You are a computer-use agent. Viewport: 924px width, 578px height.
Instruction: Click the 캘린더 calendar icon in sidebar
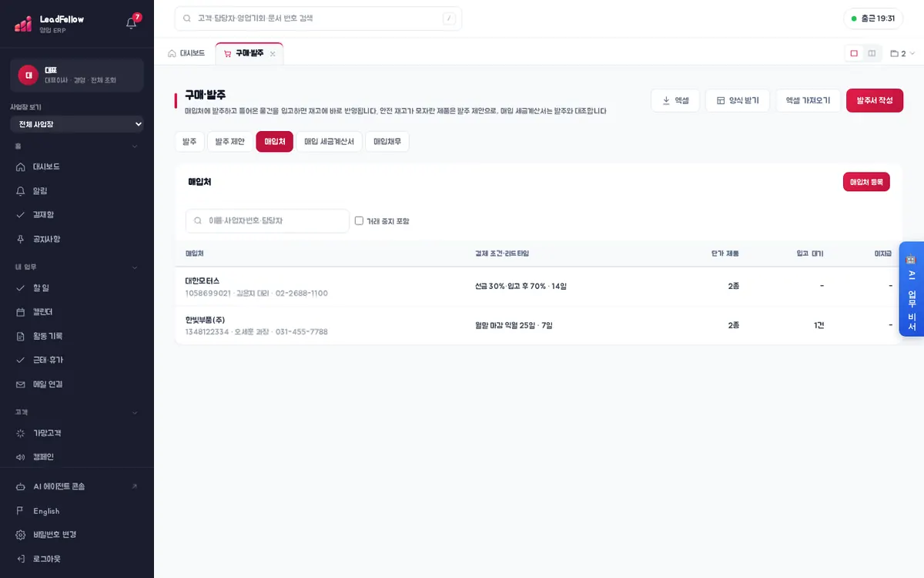pyautogui.click(x=21, y=312)
